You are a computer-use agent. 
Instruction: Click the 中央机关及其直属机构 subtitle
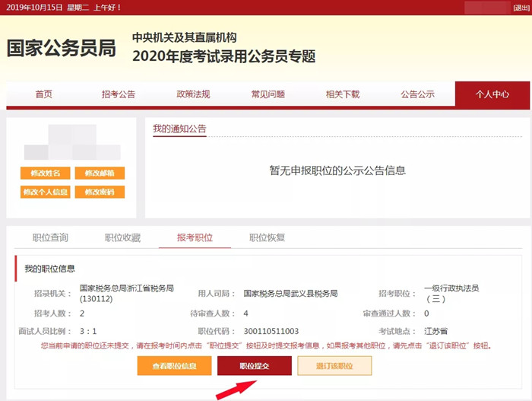[184, 37]
